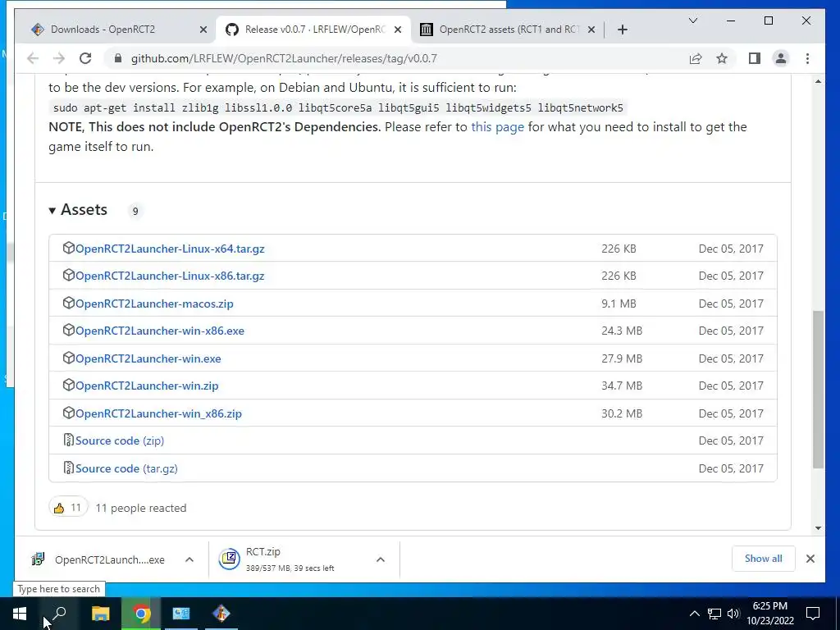Viewport: 840px width, 630px height.
Task: Download OpenRCT2Launcher-win_x86.zip
Action: click(158, 413)
